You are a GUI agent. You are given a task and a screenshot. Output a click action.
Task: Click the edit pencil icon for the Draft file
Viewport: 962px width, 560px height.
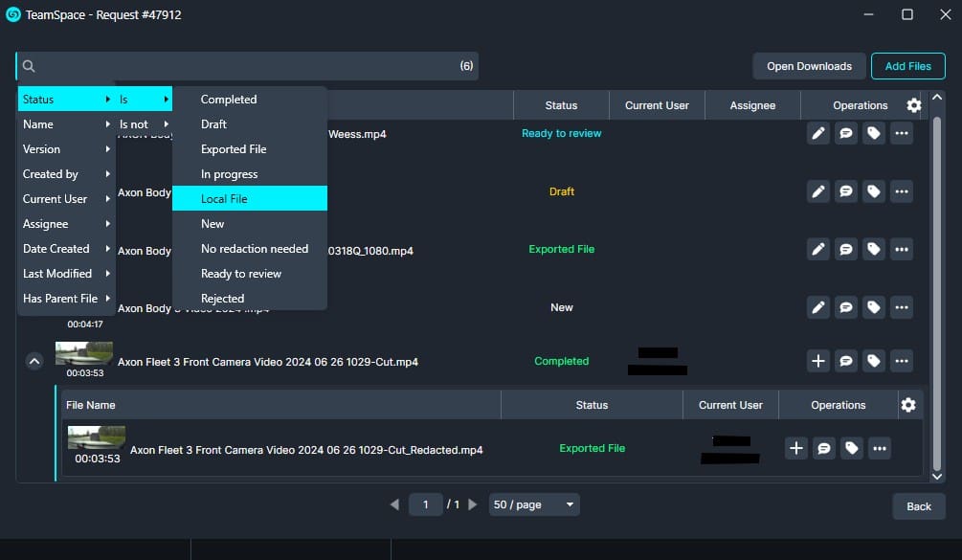click(817, 192)
